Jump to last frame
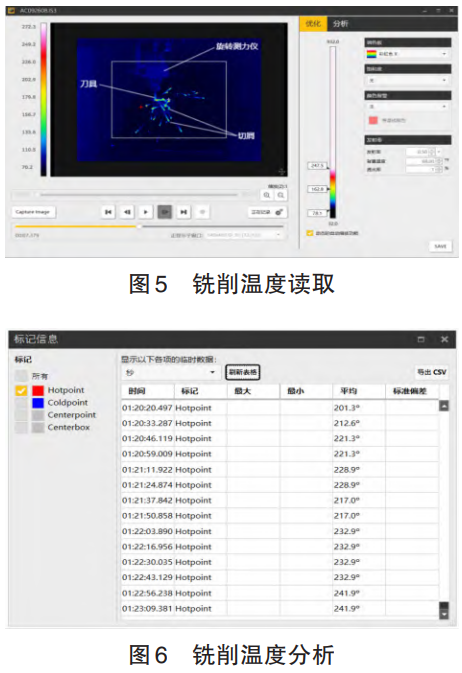The width and height of the screenshot is (462, 673). pyautogui.click(x=184, y=212)
